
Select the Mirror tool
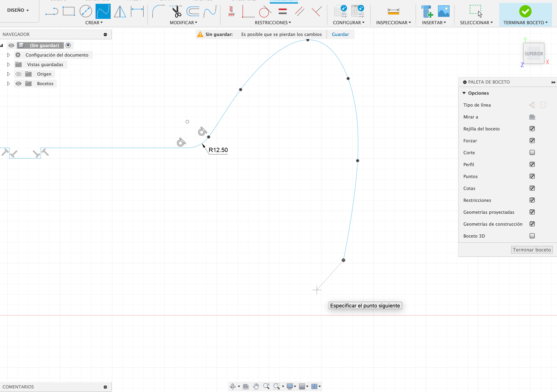pyautogui.click(x=120, y=11)
